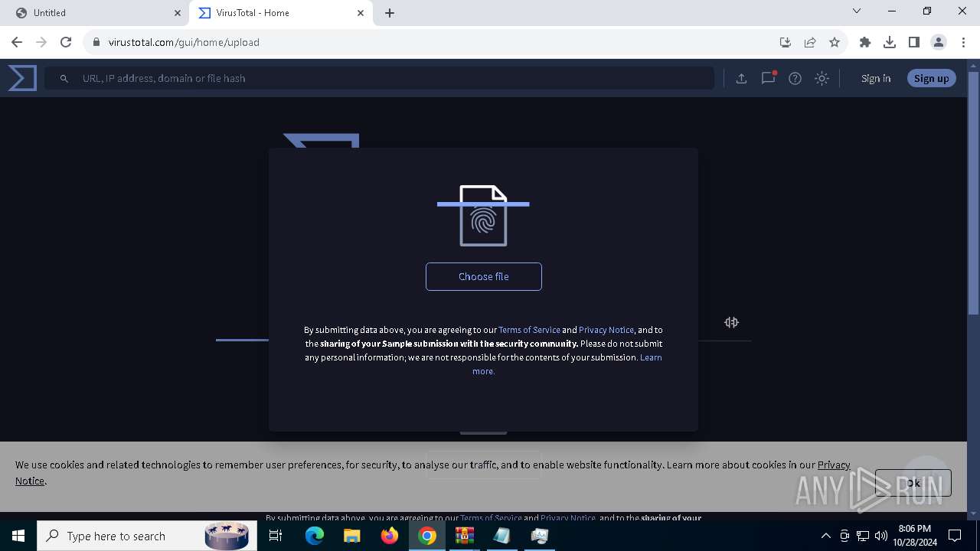Open Task View on the taskbar

click(276, 536)
